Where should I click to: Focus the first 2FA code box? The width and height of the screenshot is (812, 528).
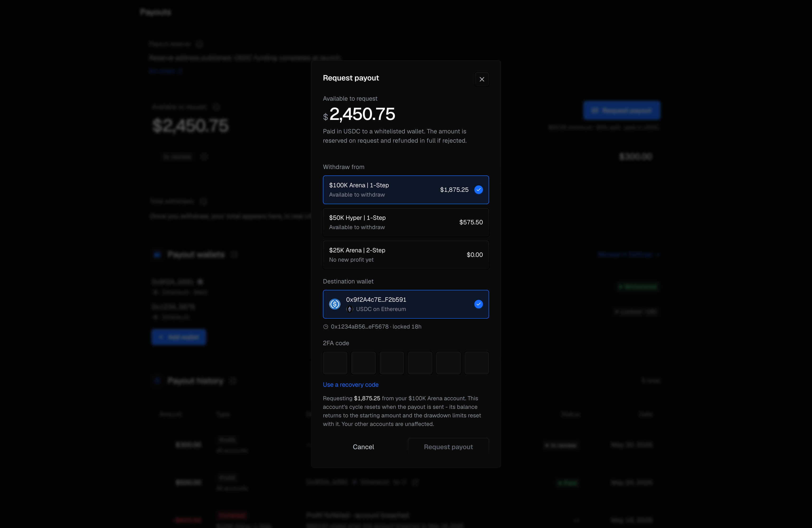(335, 363)
